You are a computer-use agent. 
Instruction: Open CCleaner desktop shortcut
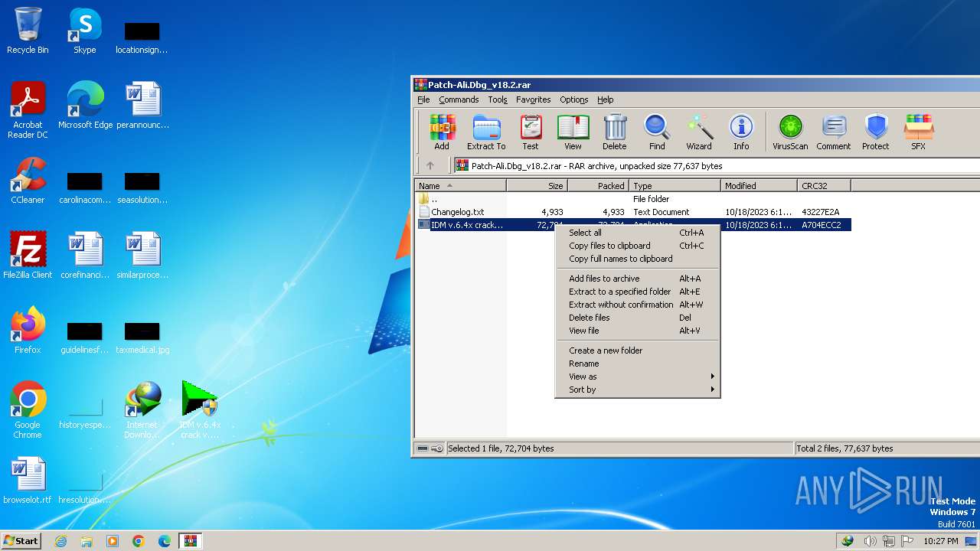(x=28, y=181)
